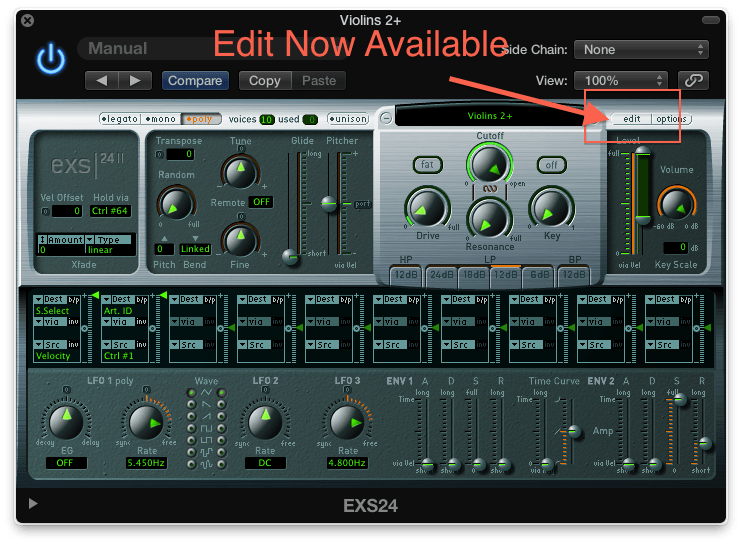This screenshot has width=742, height=545.
Task: Click the filter link symbol between Cutoff and Resonance
Action: (489, 189)
